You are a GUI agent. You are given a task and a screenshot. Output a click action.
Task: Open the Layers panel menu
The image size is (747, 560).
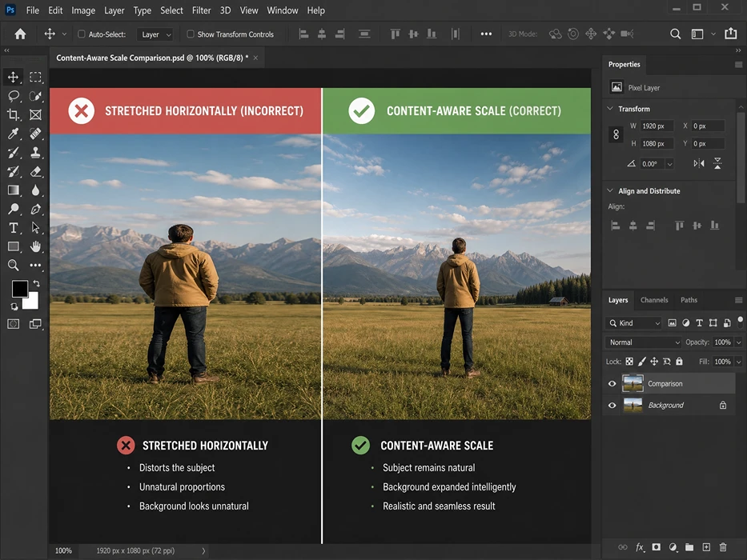(x=738, y=300)
